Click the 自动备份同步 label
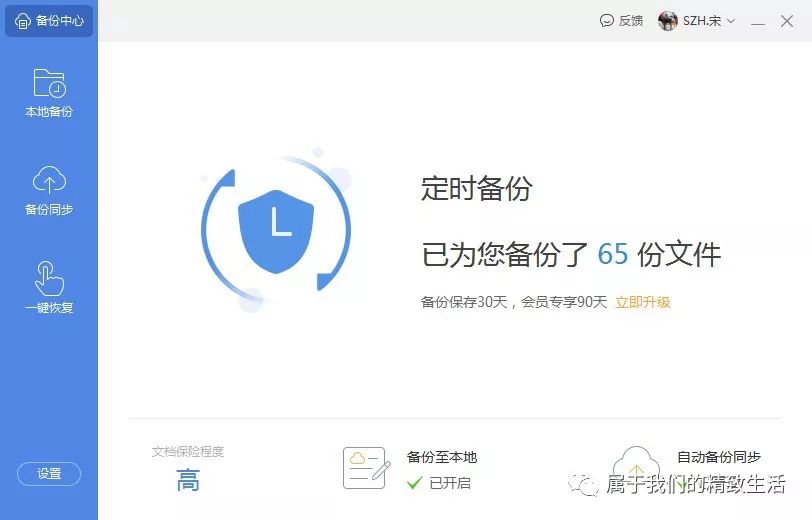This screenshot has width=812, height=520. [x=719, y=457]
